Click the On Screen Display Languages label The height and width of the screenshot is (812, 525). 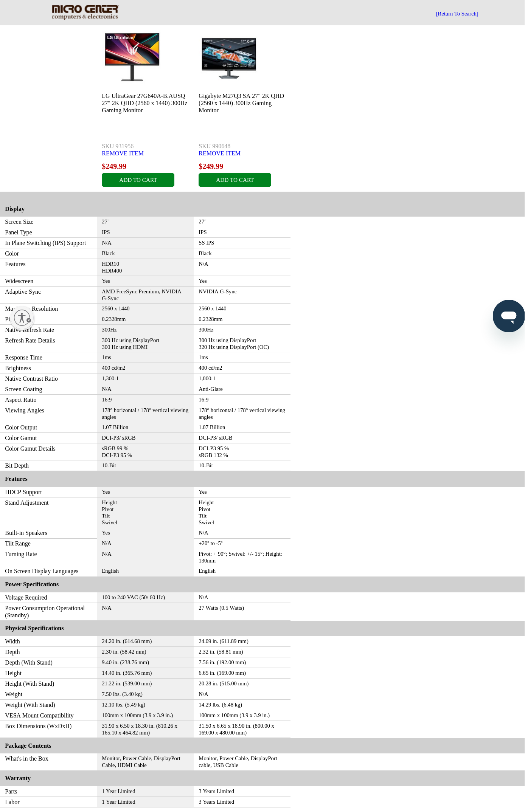42,571
